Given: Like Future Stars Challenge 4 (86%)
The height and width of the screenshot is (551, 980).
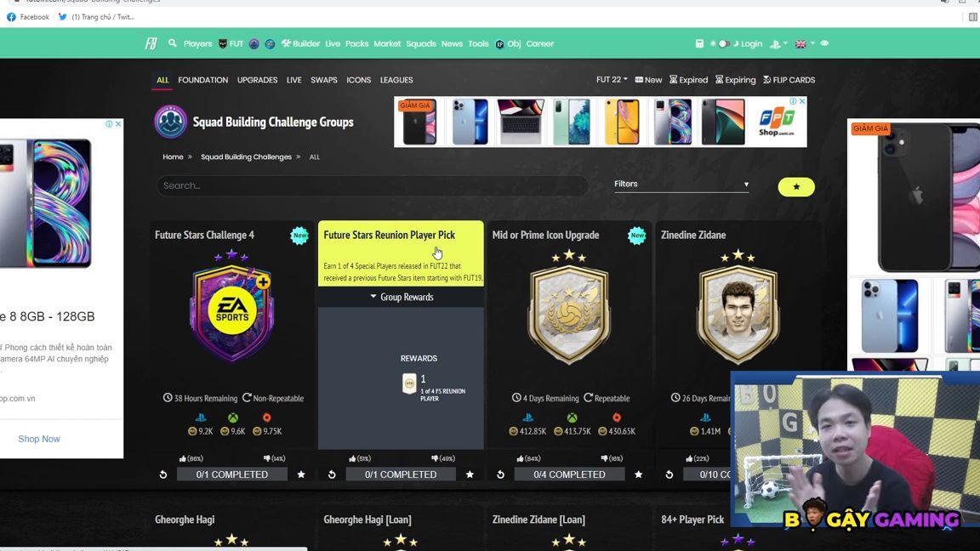Looking at the screenshot, I should (x=191, y=458).
